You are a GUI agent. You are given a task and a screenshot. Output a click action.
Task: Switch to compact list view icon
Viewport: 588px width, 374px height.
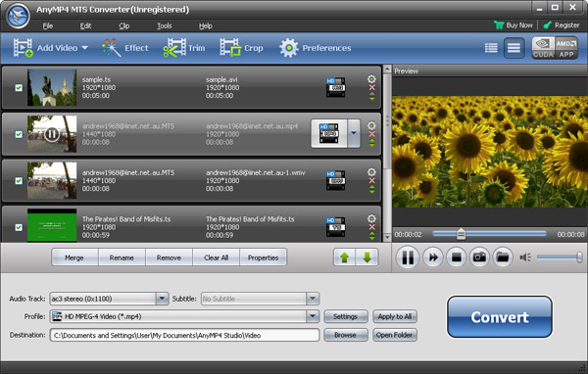point(491,48)
